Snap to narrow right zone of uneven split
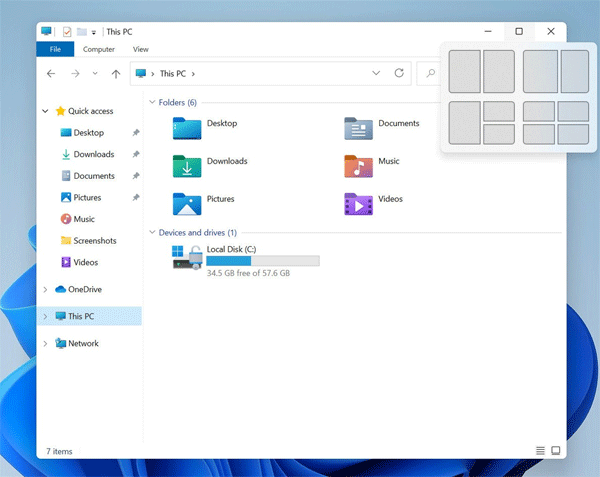The width and height of the screenshot is (600, 477). pos(575,72)
